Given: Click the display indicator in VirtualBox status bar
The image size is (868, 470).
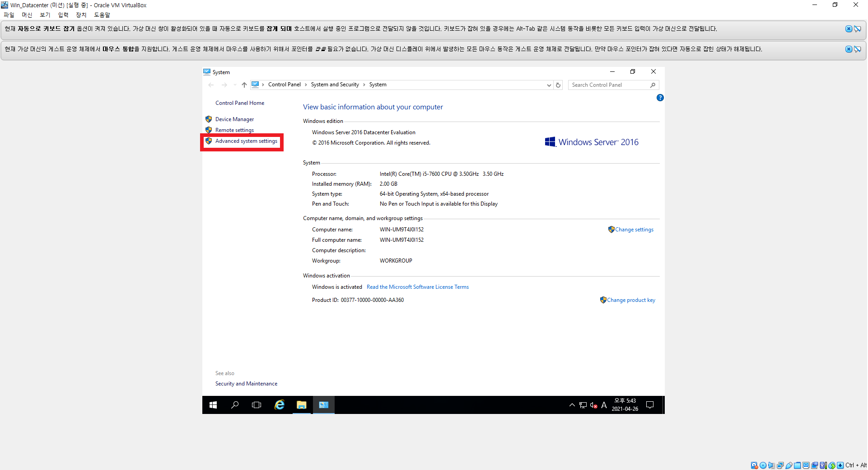Looking at the screenshot, I should pyautogui.click(x=806, y=465).
